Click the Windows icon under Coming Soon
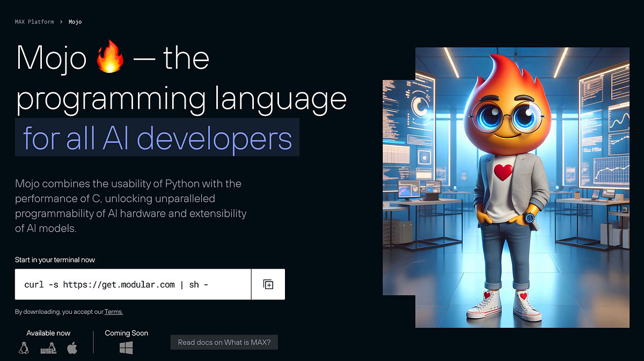644x361 pixels. tap(126, 348)
